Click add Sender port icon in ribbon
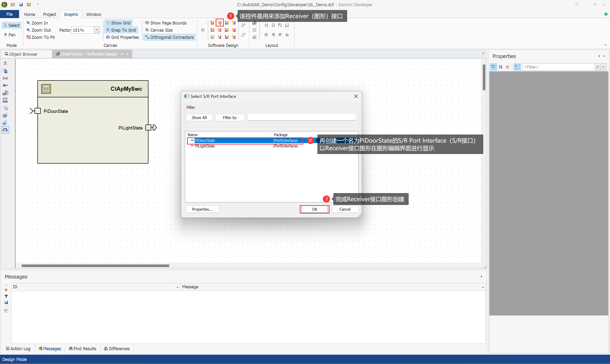Image resolution: width=610 pixels, height=364 pixels. click(212, 23)
